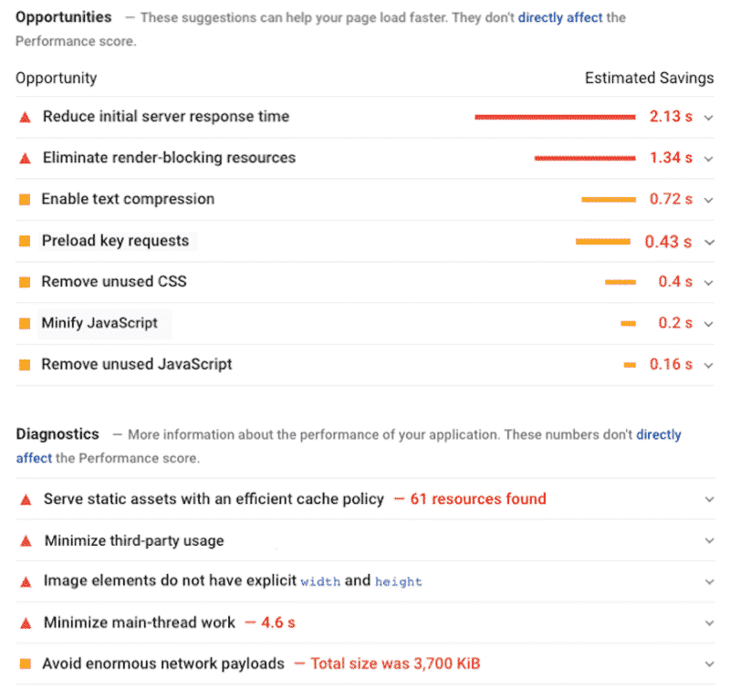730x700 pixels.
Task: Select the orange square icon beside Avoid enormous network payloads
Action: 25,663
